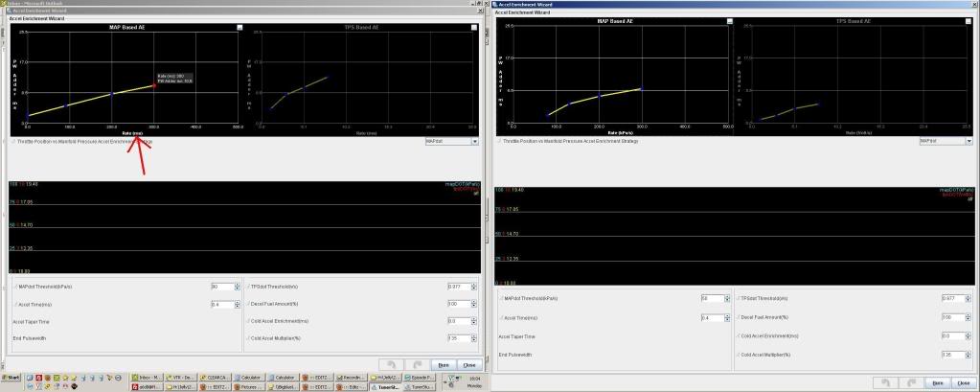Maximize TPS Based AE graph in right window

969,21
